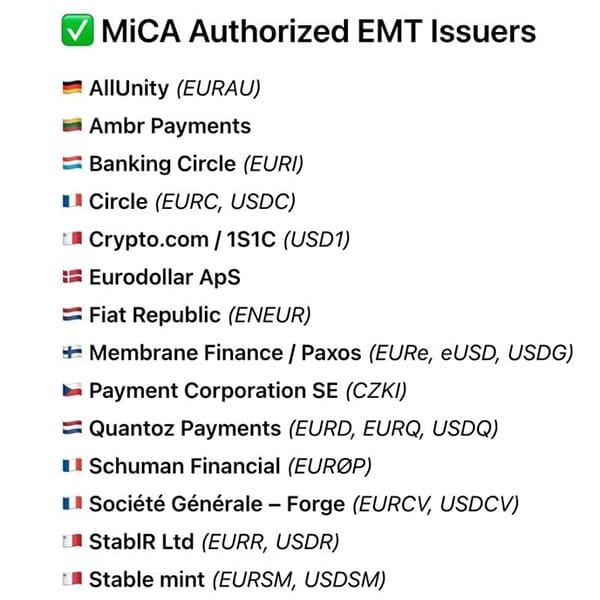This screenshot has height=600, width=600.
Task: Click the Czech flag beside Payment Corporation SE
Action: [72, 390]
